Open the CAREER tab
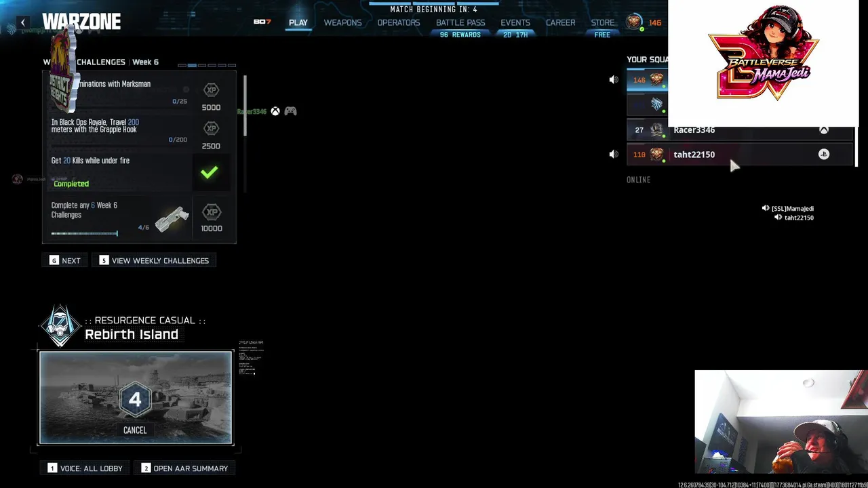Image resolution: width=868 pixels, height=488 pixels. 561,22
